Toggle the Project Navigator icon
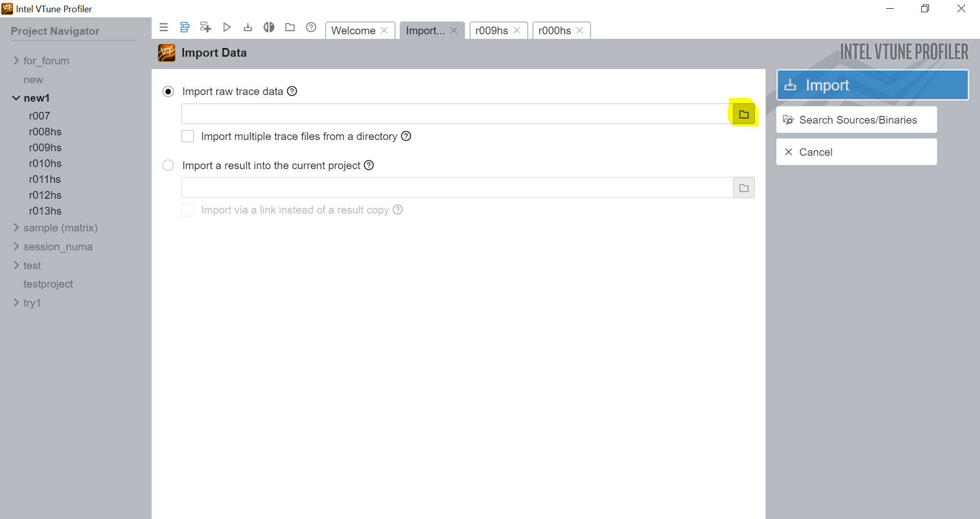 point(185,28)
